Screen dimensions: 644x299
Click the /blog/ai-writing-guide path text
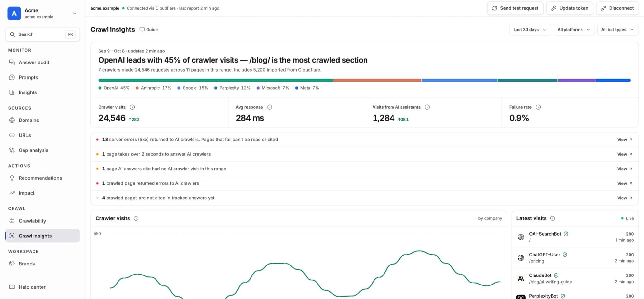[550, 282]
